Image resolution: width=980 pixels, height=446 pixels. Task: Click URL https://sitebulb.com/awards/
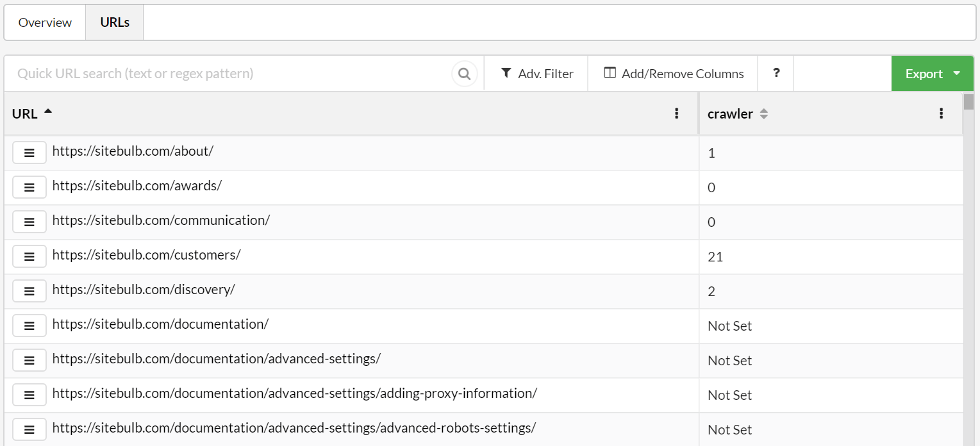tap(137, 186)
